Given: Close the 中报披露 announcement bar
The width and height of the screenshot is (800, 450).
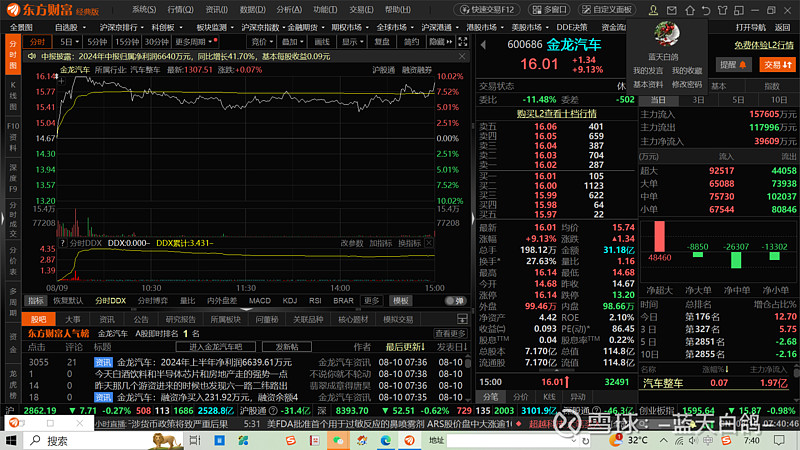Looking at the screenshot, I should pyautogui.click(x=462, y=56).
